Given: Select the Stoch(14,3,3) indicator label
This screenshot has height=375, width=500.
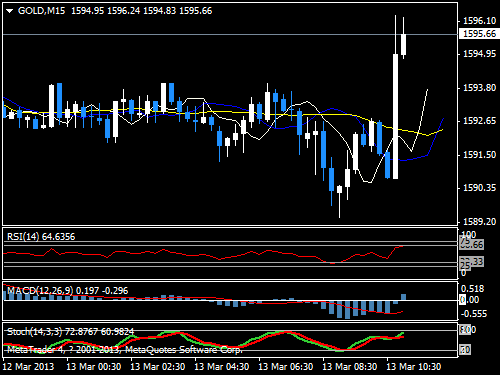Looking at the screenshot, I should tap(70, 332).
